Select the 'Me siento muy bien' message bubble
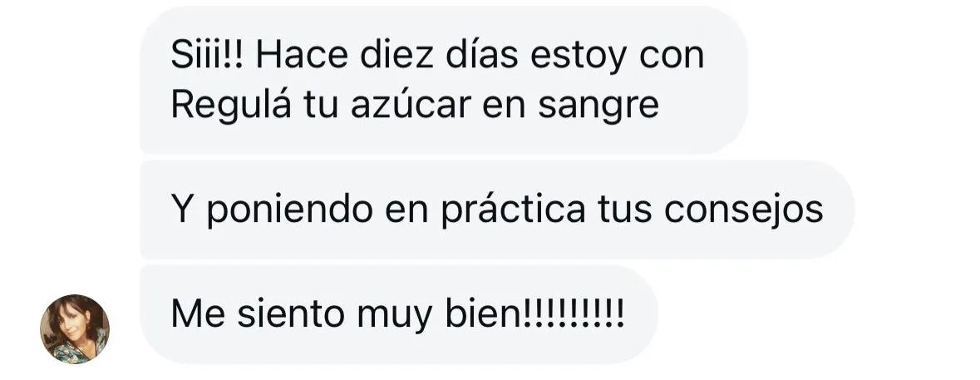This screenshot has height=380, width=980. pos(398,313)
